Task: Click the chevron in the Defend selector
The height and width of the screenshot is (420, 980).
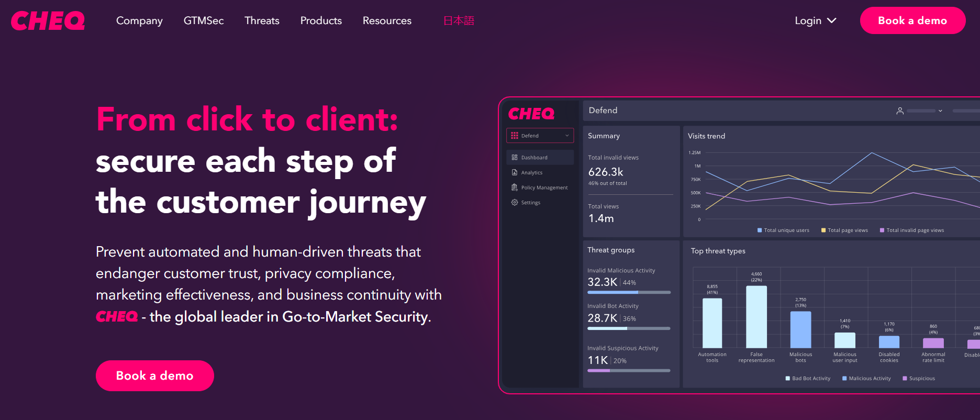Action: [x=567, y=136]
